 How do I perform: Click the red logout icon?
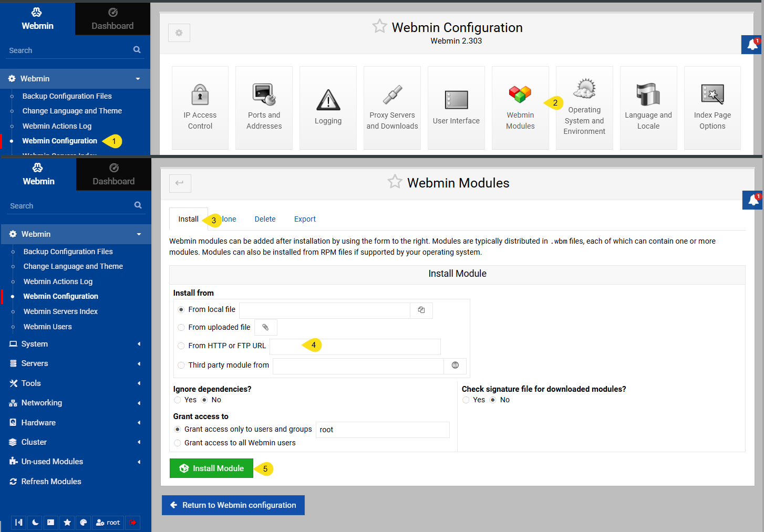click(133, 523)
